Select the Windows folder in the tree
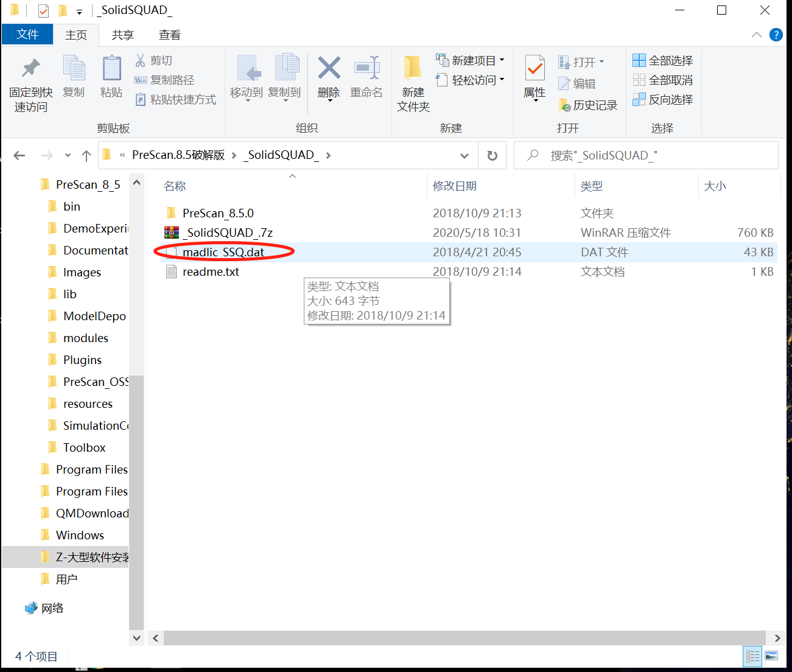The height and width of the screenshot is (672, 792). click(80, 535)
